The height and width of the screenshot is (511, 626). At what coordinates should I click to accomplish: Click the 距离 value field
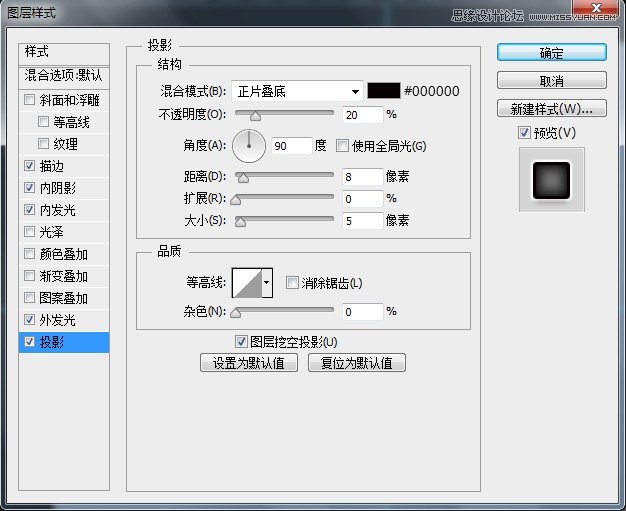coord(363,177)
